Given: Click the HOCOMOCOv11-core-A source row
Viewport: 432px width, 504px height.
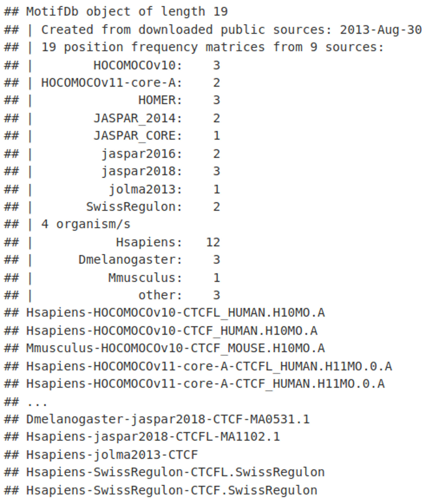Looking at the screenshot, I should (x=112, y=83).
